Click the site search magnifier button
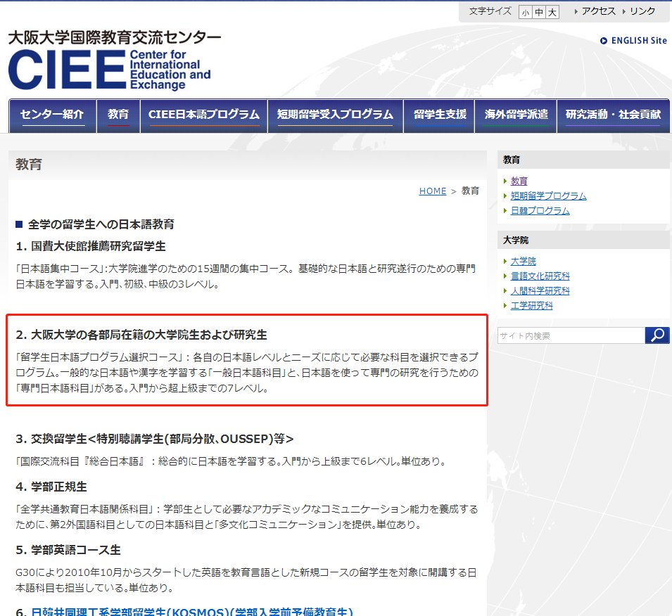The image size is (672, 616). pyautogui.click(x=657, y=335)
